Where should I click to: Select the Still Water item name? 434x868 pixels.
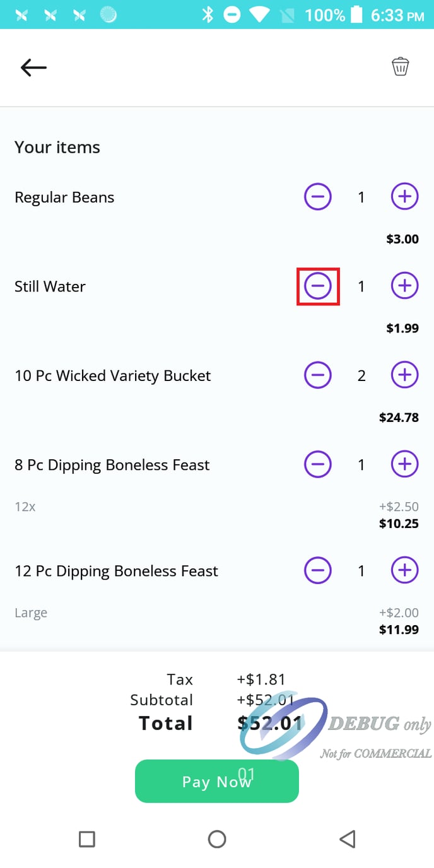(50, 286)
